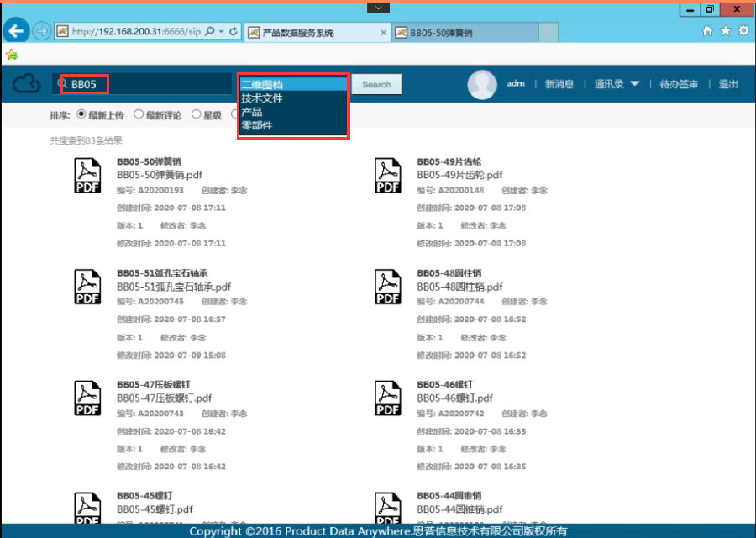The image size is (756, 538).
Task: Open PDF icon for BB05-48圆柱销
Action: 387,287
